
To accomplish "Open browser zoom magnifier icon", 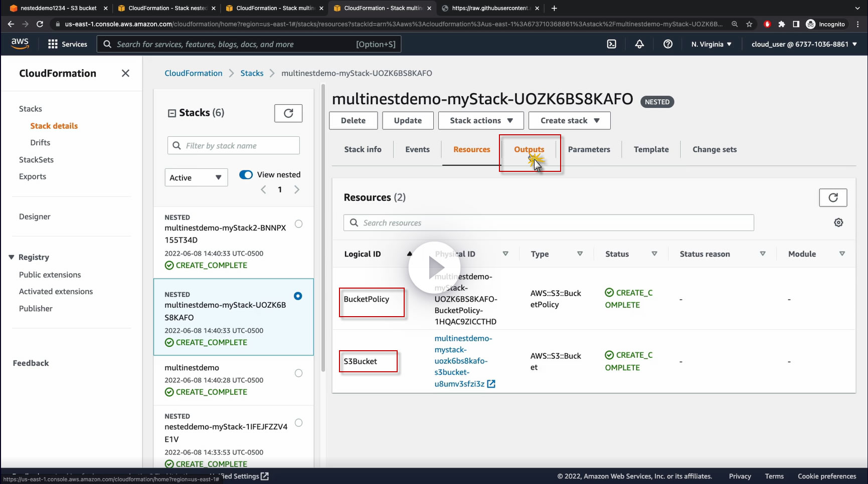I will (735, 24).
